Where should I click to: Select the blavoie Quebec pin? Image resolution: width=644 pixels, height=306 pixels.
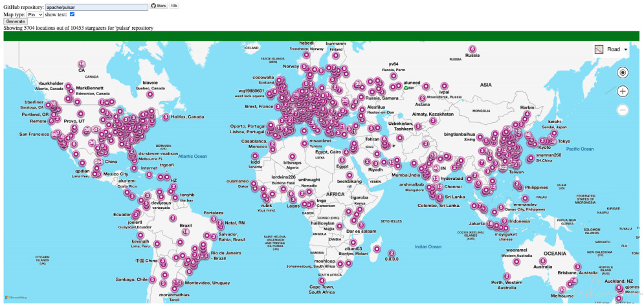pos(150,95)
